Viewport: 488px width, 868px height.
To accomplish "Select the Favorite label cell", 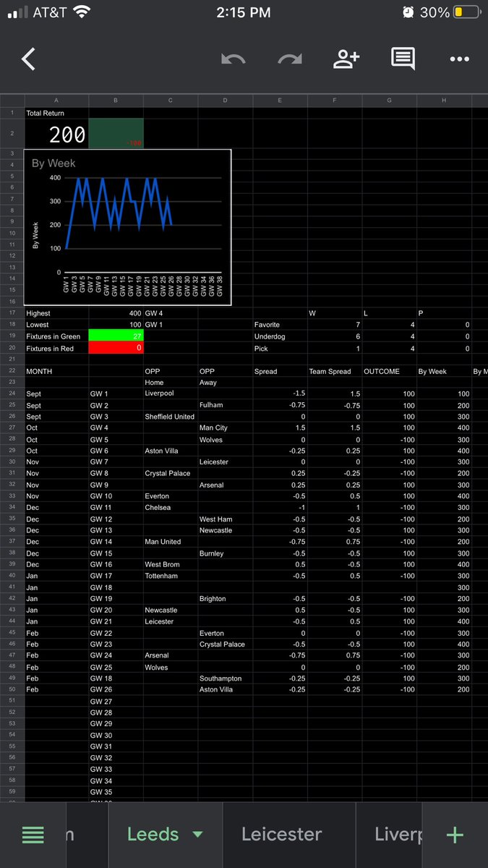I will point(281,325).
